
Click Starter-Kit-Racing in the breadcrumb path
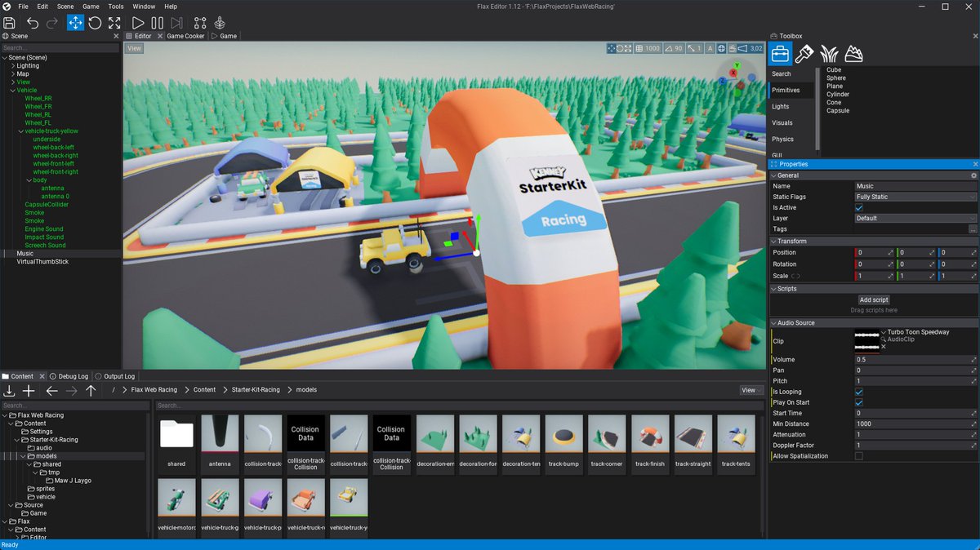coord(256,390)
